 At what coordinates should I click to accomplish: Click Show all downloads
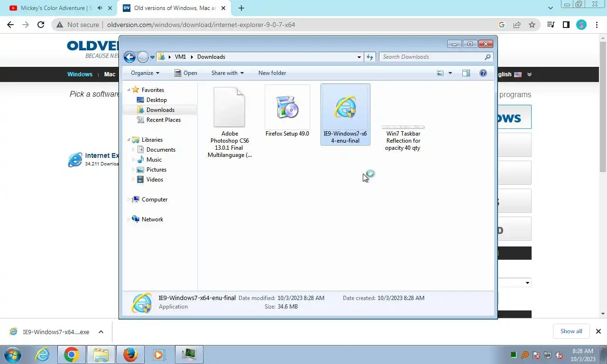click(571, 331)
